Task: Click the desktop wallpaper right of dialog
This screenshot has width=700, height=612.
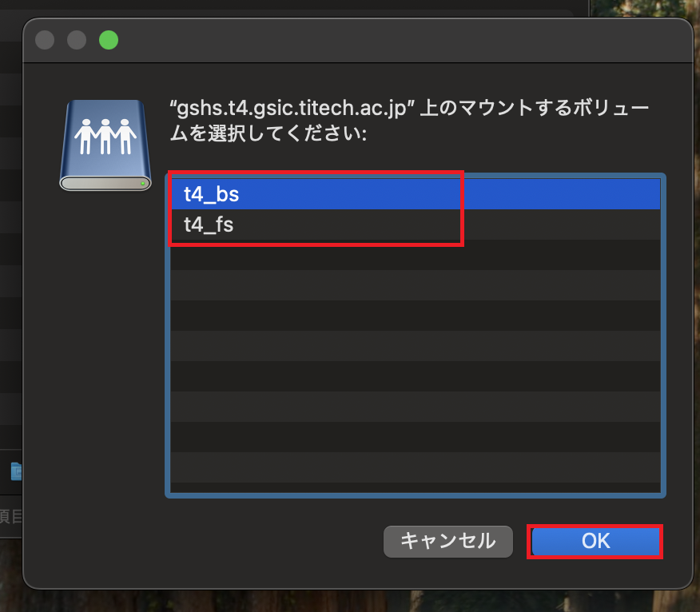Action: click(x=696, y=320)
